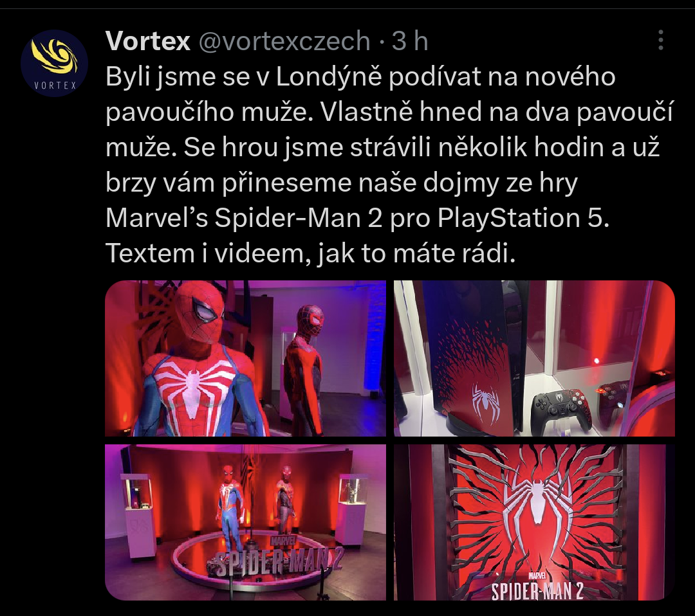695x616 pixels.
Task: Open the 3 h timestamp link
Action: pyautogui.click(x=409, y=41)
